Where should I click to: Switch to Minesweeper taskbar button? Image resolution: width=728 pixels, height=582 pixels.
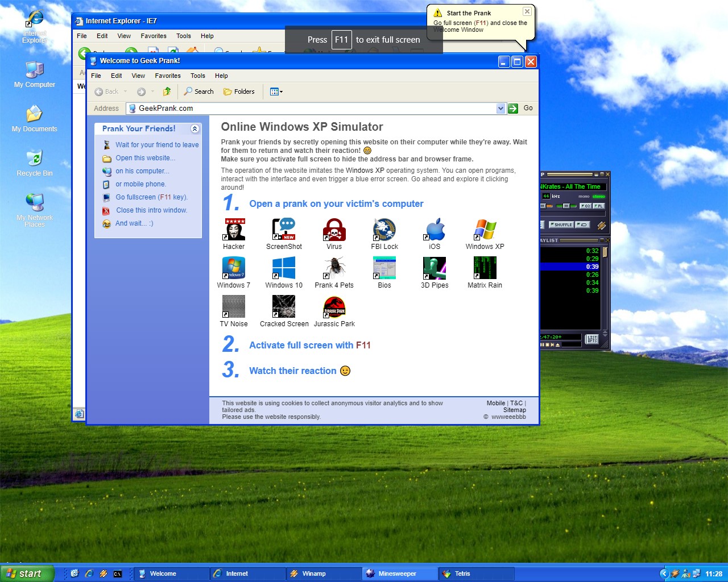400,573
